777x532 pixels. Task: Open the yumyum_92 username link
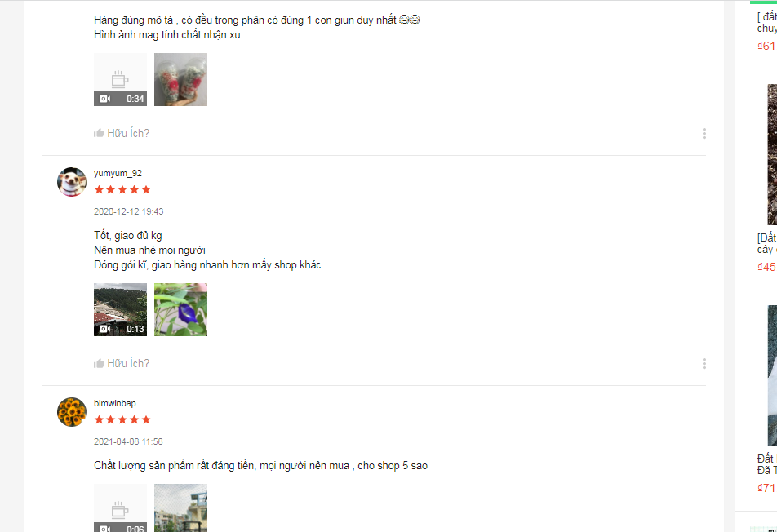tap(118, 173)
